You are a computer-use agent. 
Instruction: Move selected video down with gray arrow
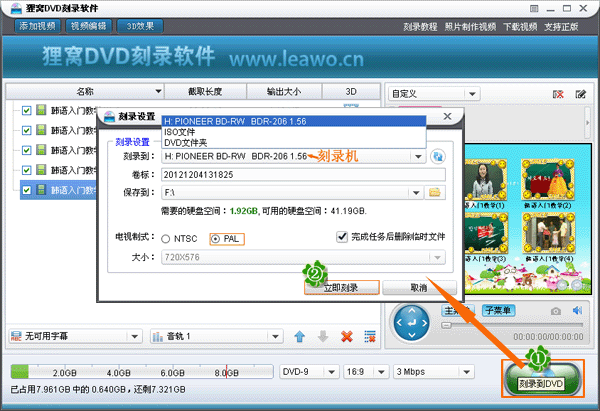(323, 336)
